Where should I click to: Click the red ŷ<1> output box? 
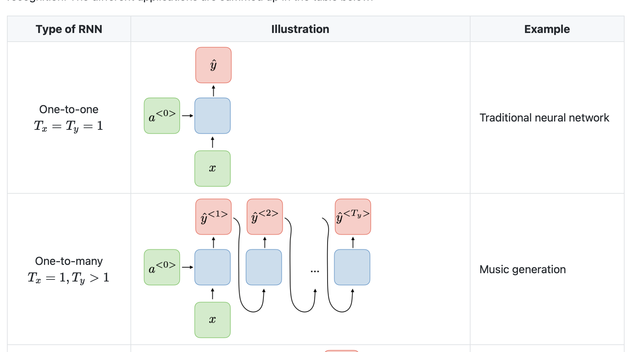[213, 217]
